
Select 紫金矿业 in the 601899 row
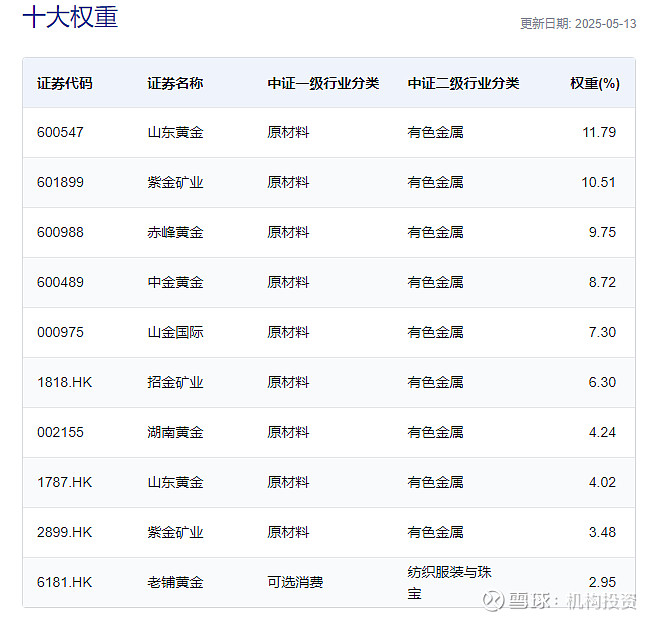pos(175,182)
